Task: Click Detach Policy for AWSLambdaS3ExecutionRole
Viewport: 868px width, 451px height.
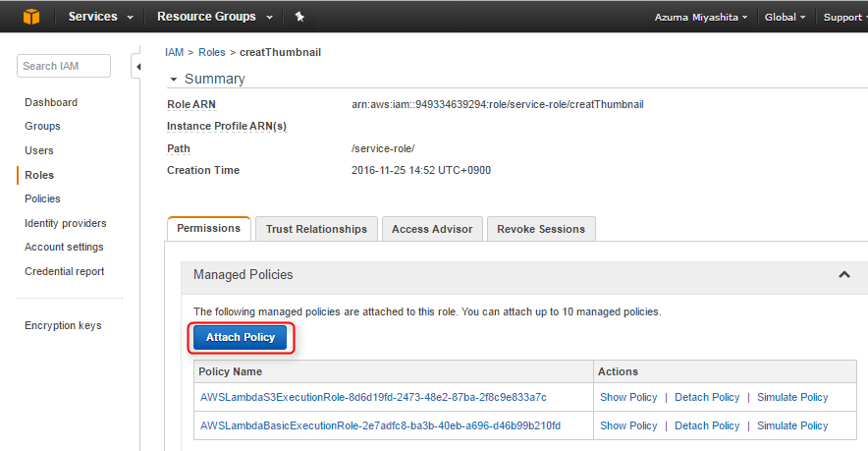Action: point(707,397)
